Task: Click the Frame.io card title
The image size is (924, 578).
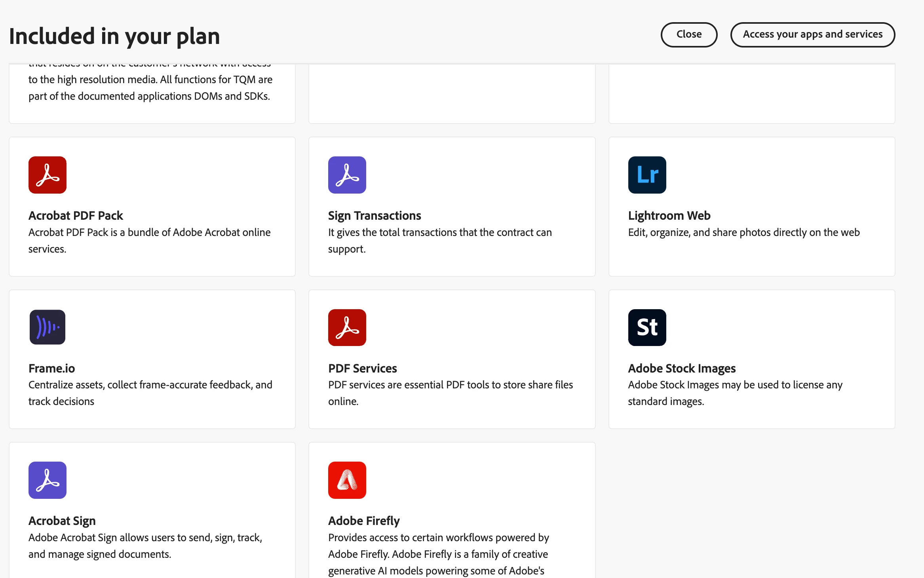Action: point(51,369)
